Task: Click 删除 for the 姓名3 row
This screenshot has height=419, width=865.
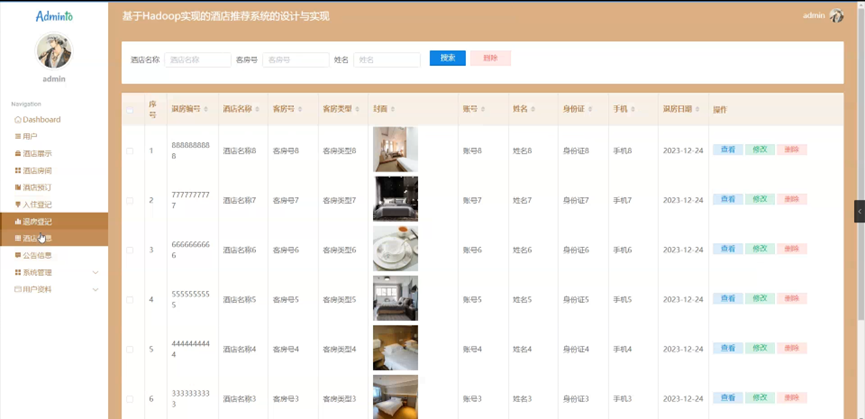Action: click(792, 397)
